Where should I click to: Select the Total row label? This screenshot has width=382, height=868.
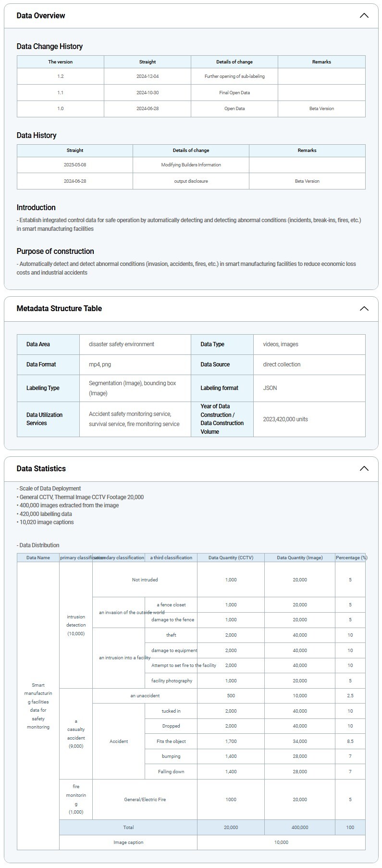(128, 827)
